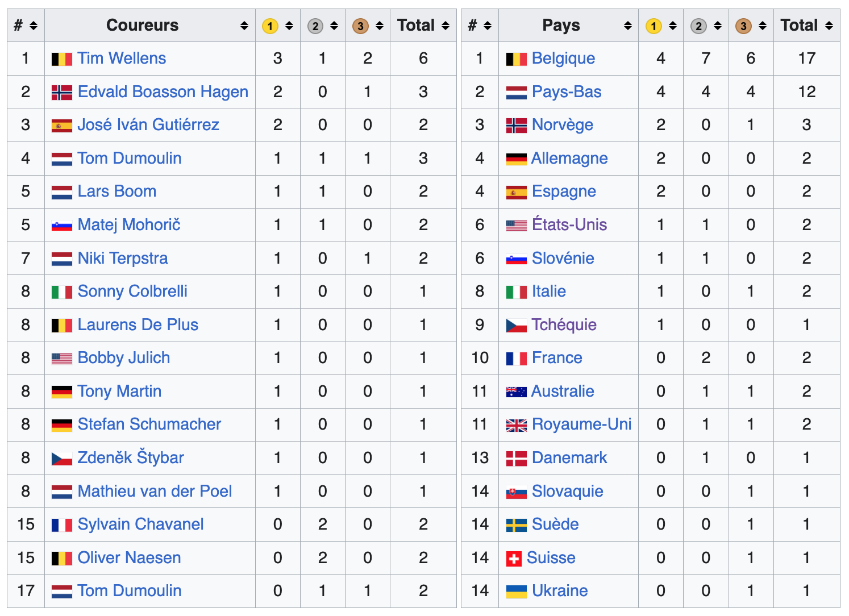The image size is (849, 616).
Task: Open the Belgique country link
Action: (x=563, y=59)
